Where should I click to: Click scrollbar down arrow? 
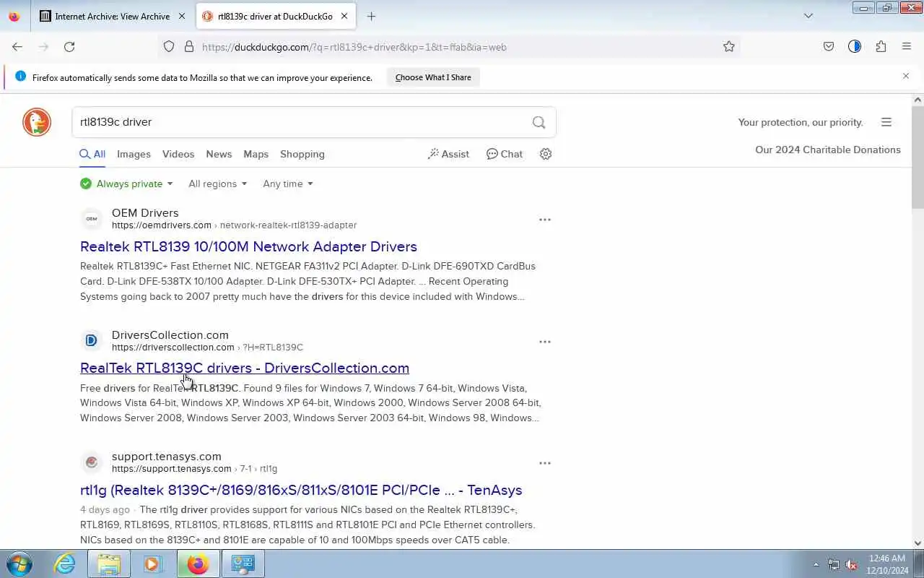[x=918, y=543]
